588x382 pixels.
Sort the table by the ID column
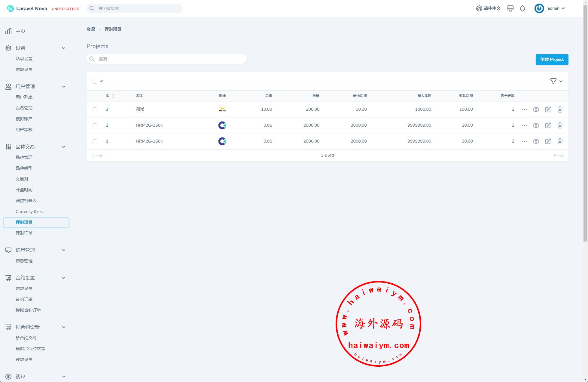point(110,96)
